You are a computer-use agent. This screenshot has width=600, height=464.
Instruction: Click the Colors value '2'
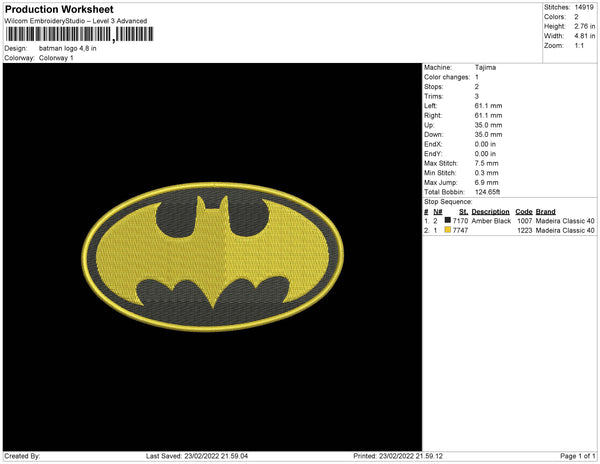(576, 17)
